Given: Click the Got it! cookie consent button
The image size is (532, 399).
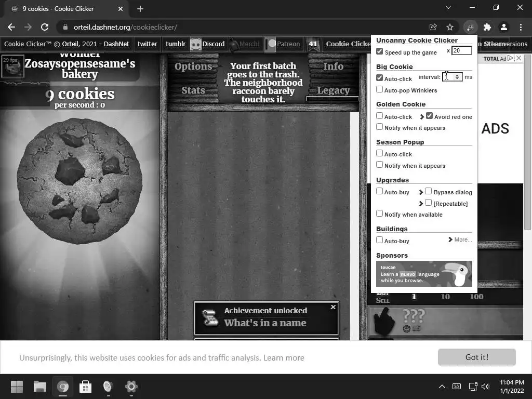Looking at the screenshot, I should [477, 357].
